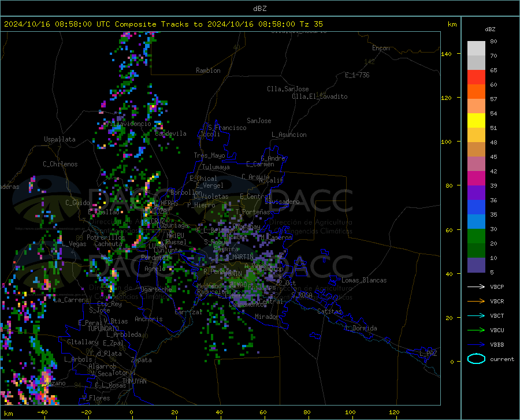Click the blue VBBB arrow icon

[476, 345]
